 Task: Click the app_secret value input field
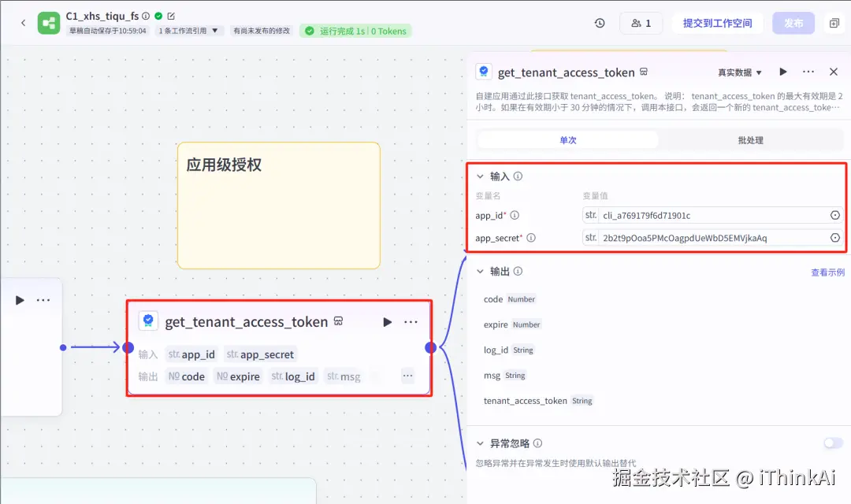click(712, 238)
